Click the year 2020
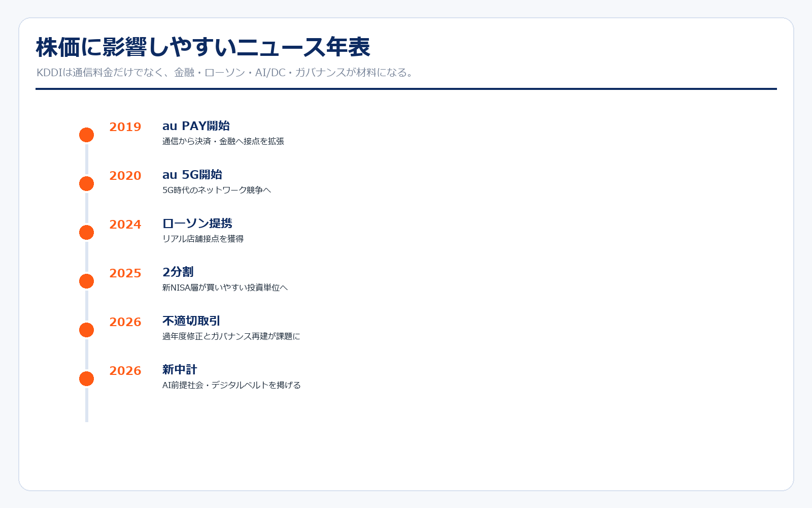 coord(125,176)
